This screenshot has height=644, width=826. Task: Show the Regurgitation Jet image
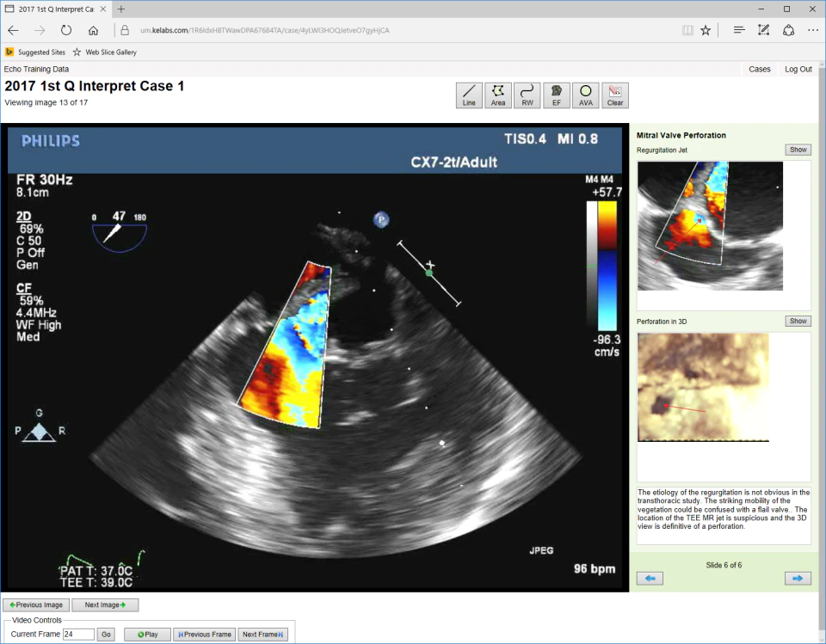pos(798,150)
